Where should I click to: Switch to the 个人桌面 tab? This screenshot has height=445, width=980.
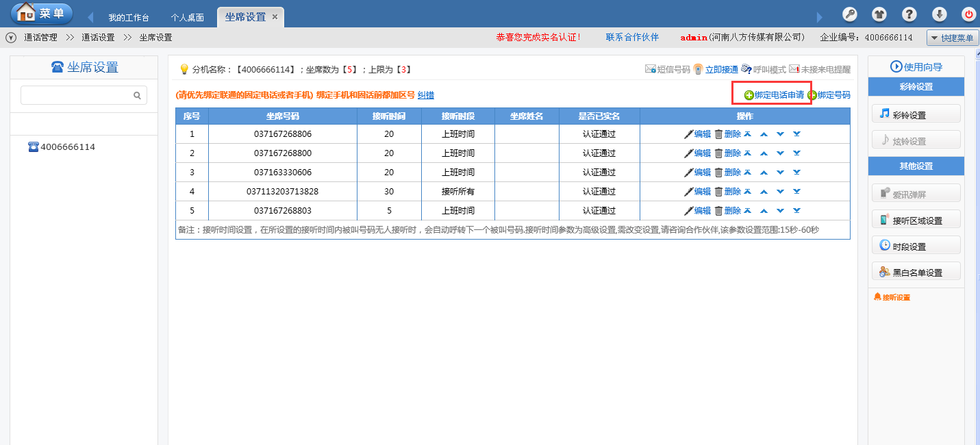tap(187, 17)
